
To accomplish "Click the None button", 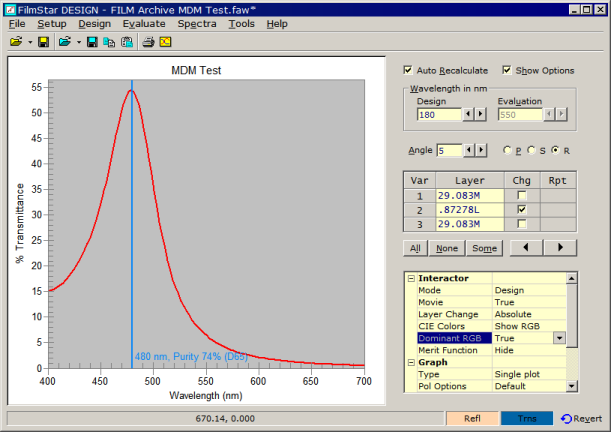I will point(447,248).
